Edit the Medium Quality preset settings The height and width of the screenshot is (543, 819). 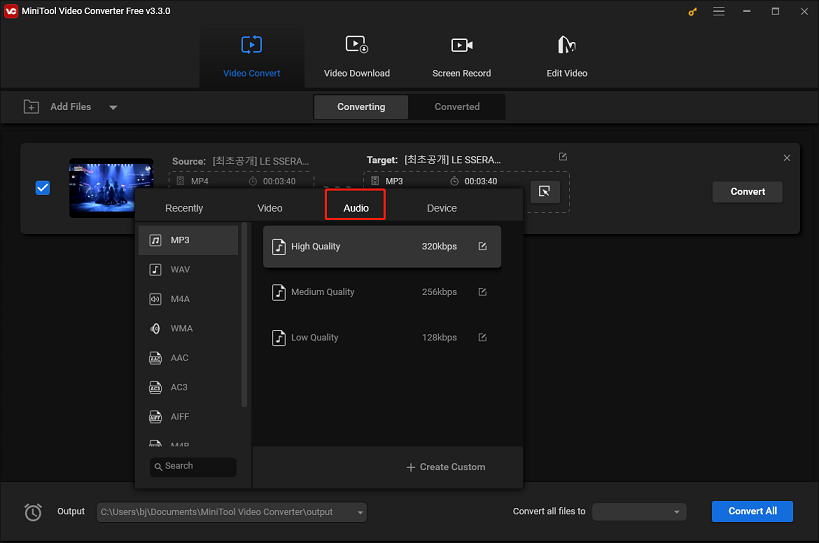(483, 292)
